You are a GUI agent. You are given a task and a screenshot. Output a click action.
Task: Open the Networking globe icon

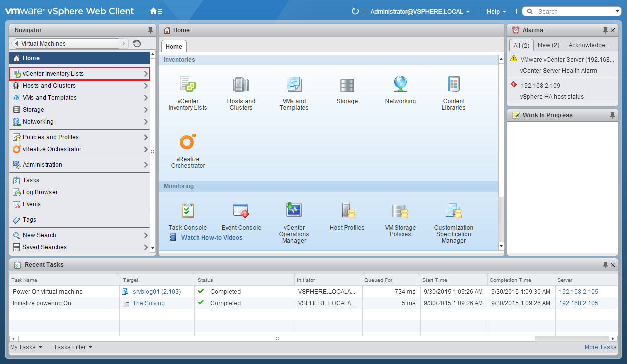coord(400,84)
